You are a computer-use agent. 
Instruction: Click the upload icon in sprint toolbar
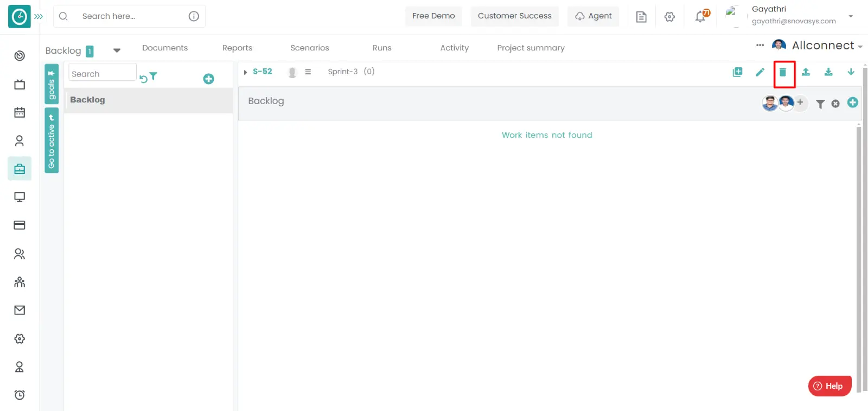(806, 72)
